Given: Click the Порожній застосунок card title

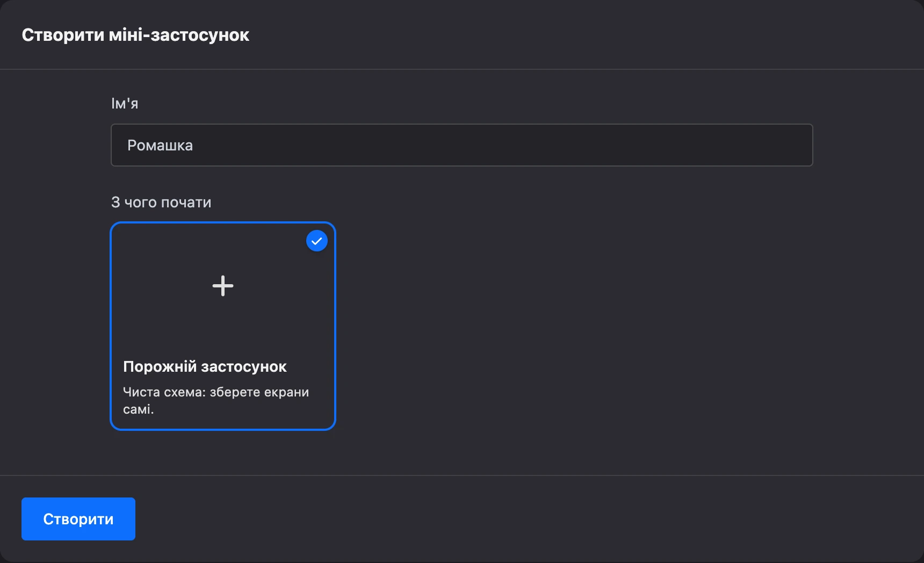Looking at the screenshot, I should click(205, 366).
